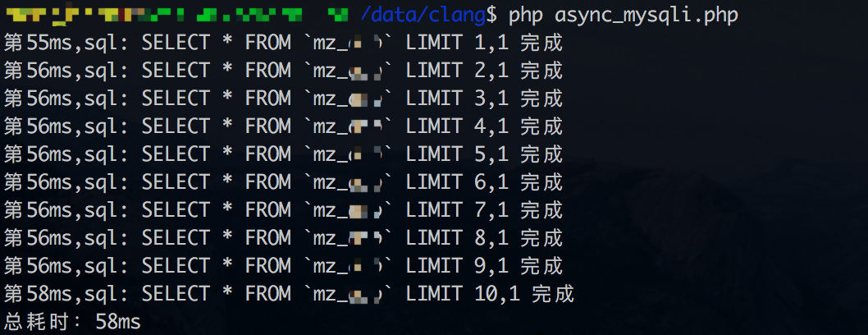Select the output line ending LIMIT 8,1 完成

283,237
